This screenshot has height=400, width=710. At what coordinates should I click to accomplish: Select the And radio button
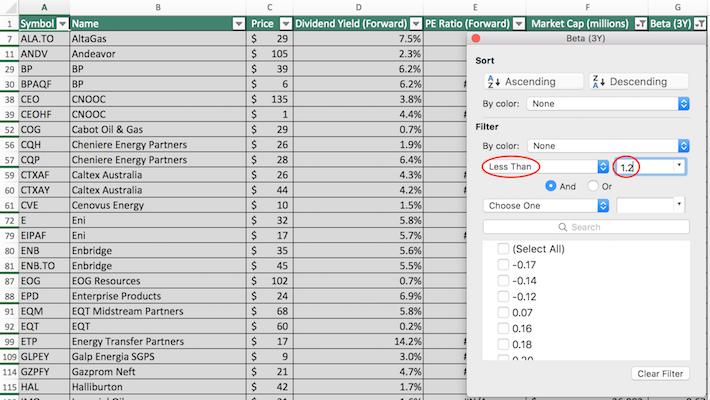[x=551, y=186]
